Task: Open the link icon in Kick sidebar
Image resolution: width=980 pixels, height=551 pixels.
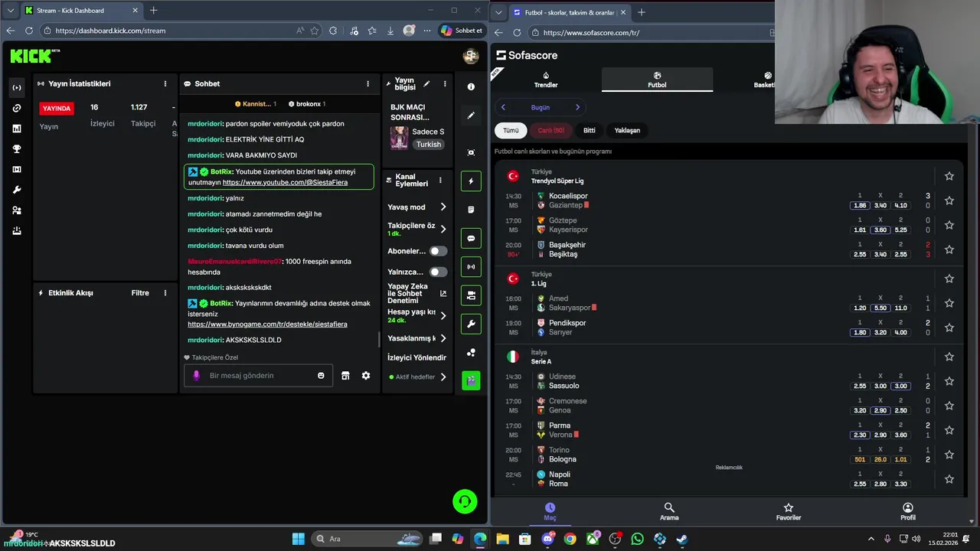Action: point(17,108)
